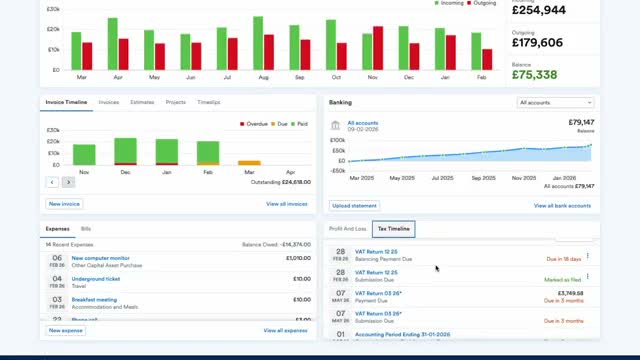Click the 'Marked as filed' status
Viewport: 640px width, 360px height.
(x=562, y=280)
